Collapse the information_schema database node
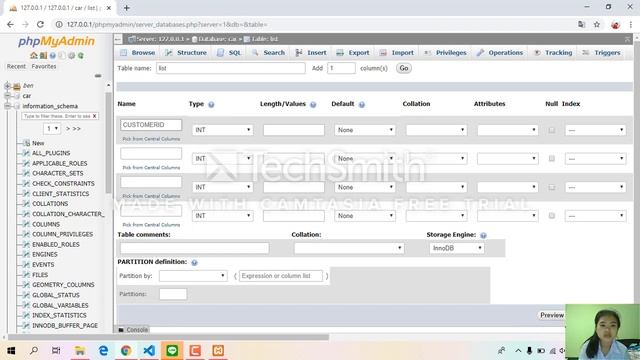 click(7, 106)
